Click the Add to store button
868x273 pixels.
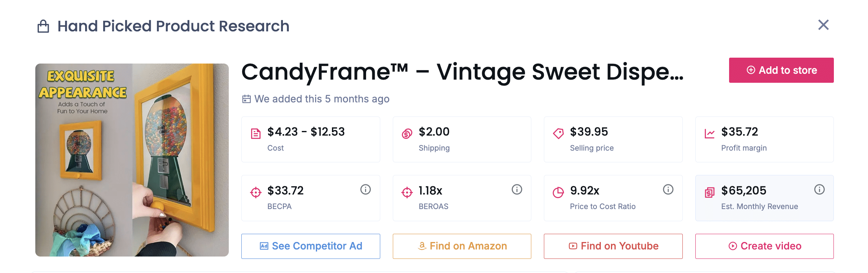[781, 70]
